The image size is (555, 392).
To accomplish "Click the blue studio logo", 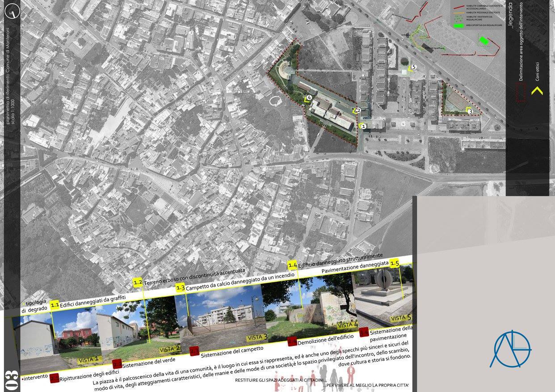I will (510, 349).
